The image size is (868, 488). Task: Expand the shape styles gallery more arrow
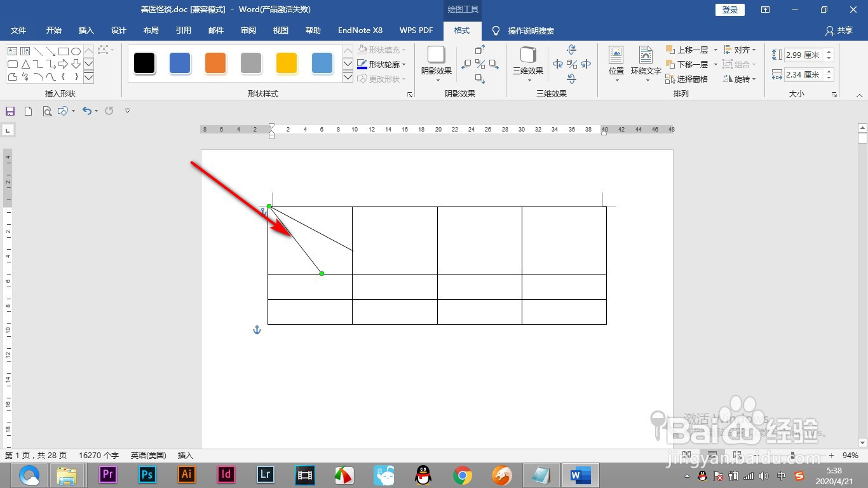[348, 78]
